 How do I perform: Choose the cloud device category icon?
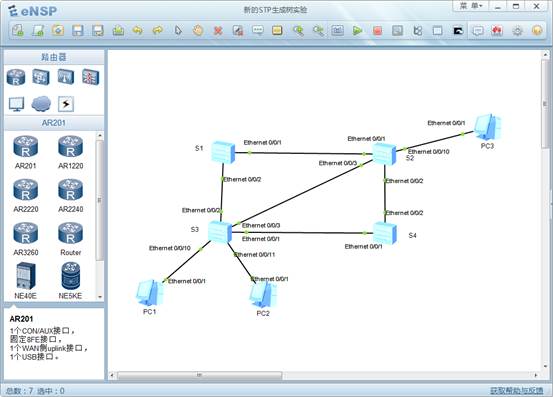41,104
